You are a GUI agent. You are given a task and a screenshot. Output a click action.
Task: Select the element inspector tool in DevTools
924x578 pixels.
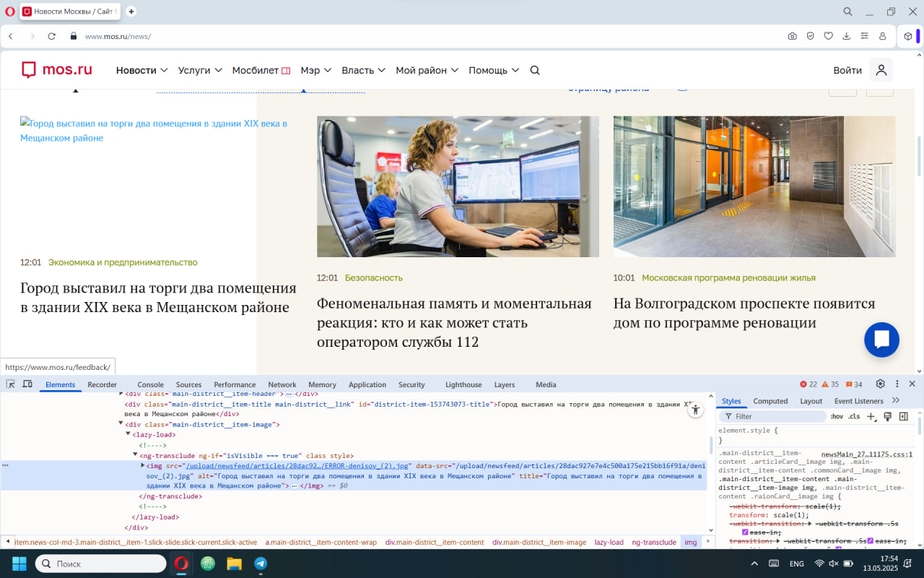pos(10,384)
